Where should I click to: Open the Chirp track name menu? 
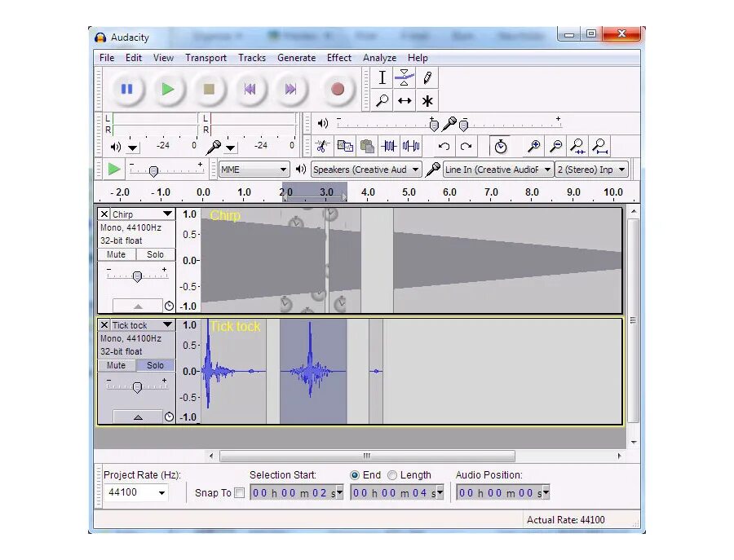click(142, 214)
